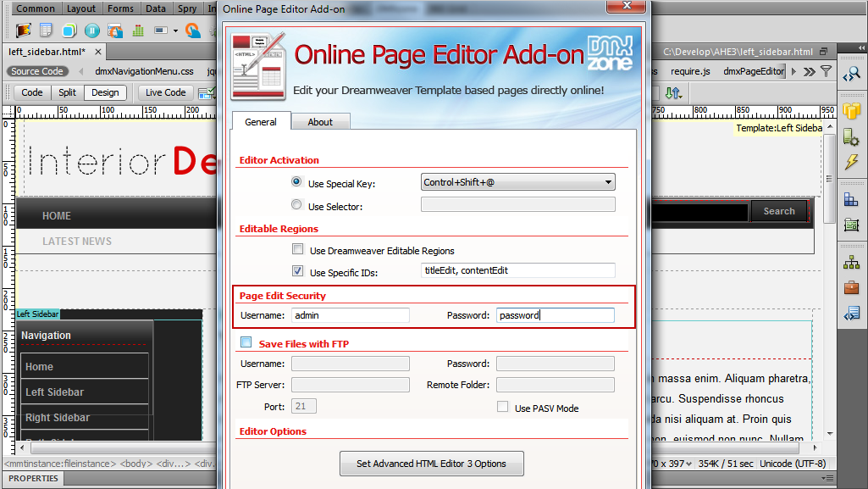Click the small slider widget icon
The height and width of the screenshot is (489, 868).
161,30
